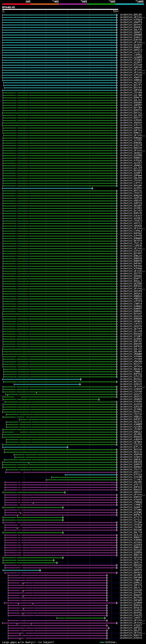Select hit label UniRef100_Q1KUT2
The image size is (146, 644).
tap(131, 394)
